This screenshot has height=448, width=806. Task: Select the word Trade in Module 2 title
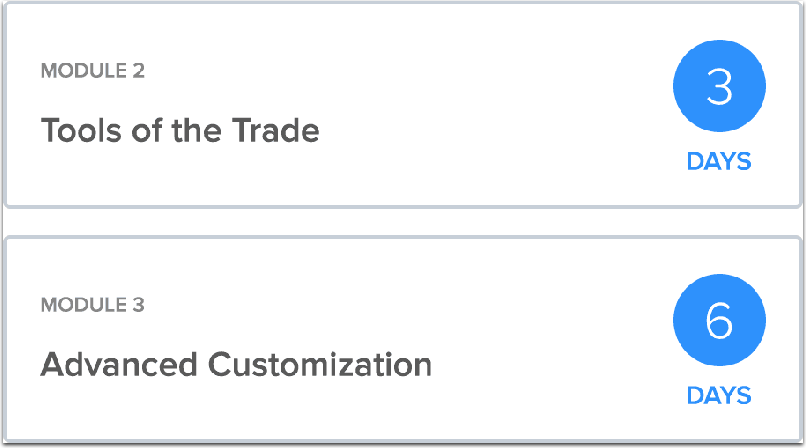tap(276, 130)
